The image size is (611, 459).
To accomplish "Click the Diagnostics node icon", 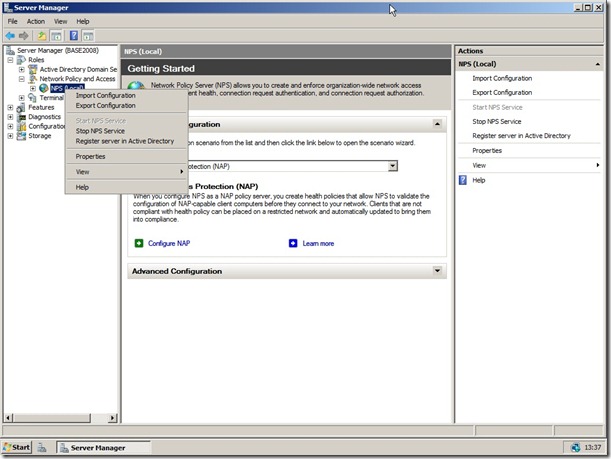I will (22, 117).
